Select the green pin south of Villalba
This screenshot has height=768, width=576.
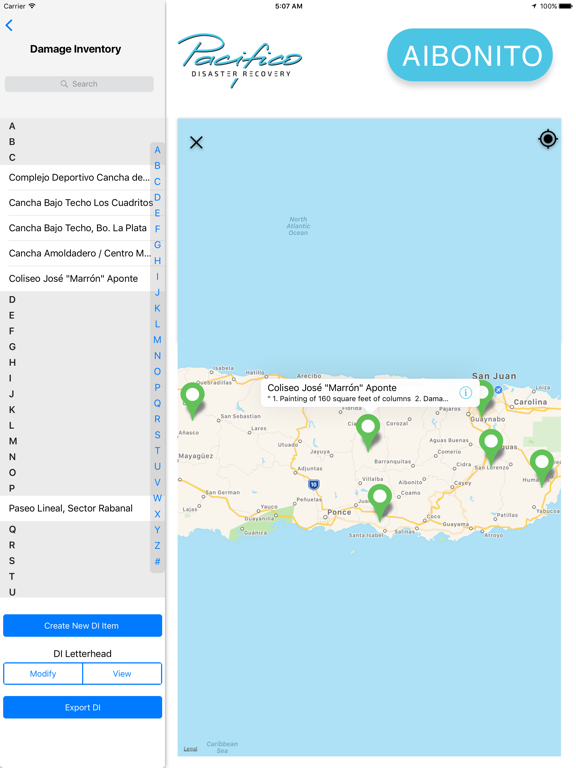380,502
